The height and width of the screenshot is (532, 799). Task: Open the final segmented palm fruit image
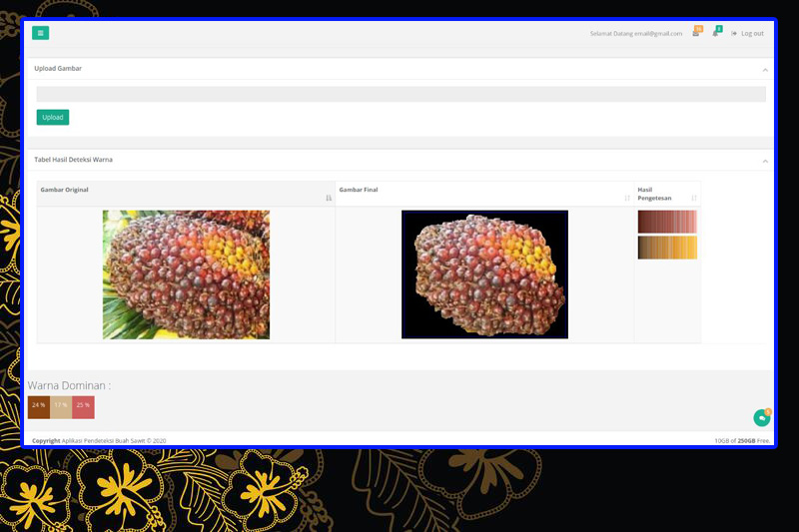point(484,274)
